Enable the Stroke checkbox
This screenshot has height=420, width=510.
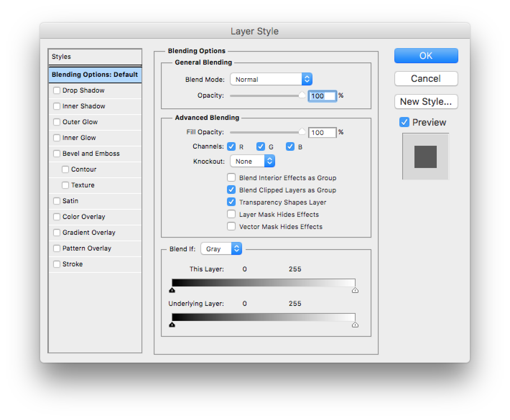tap(57, 264)
